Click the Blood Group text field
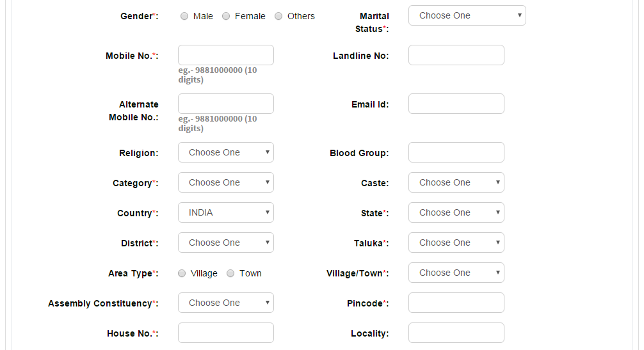 (x=456, y=153)
